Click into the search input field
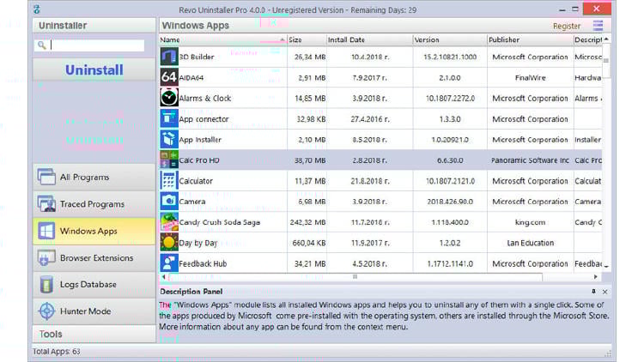644x362 pixels. point(96,45)
